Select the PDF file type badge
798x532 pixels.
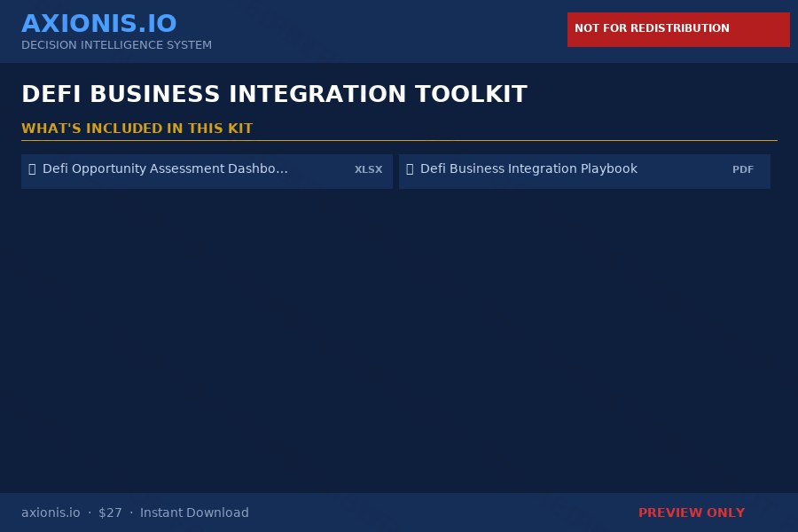743,169
